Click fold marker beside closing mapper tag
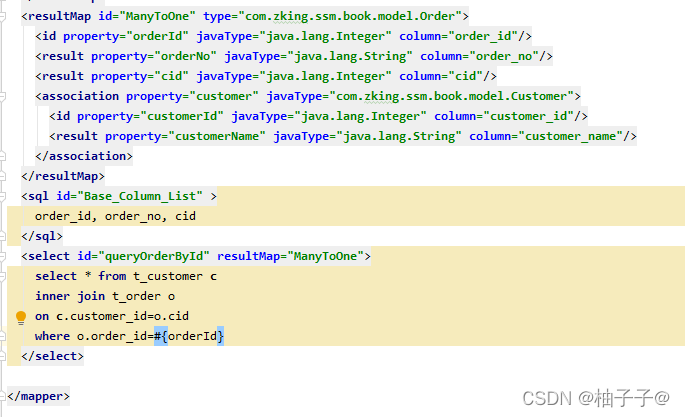 pyautogui.click(x=2, y=396)
